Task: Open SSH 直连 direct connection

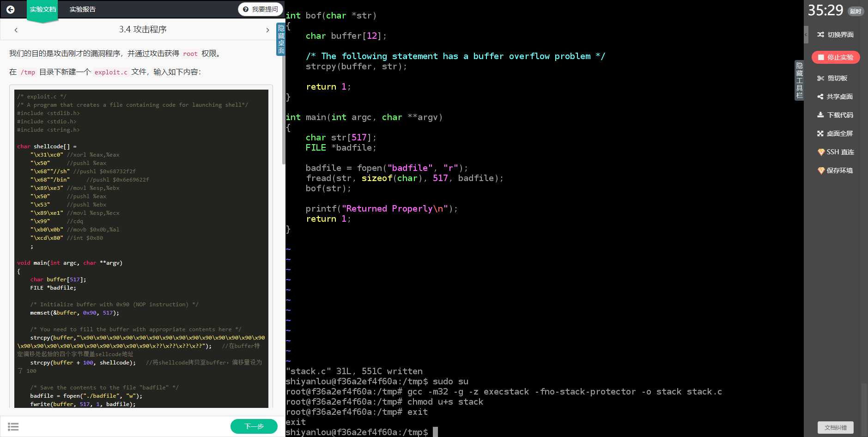Action: point(835,152)
